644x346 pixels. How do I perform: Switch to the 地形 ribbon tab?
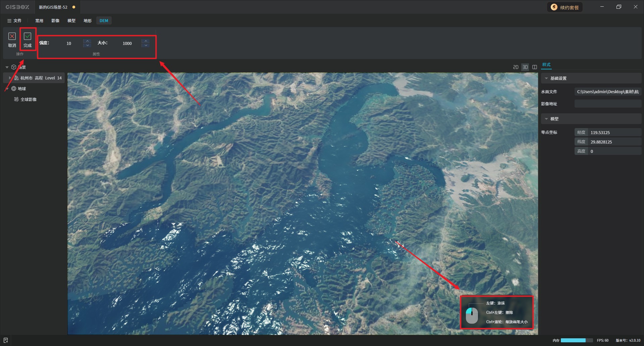coord(88,21)
